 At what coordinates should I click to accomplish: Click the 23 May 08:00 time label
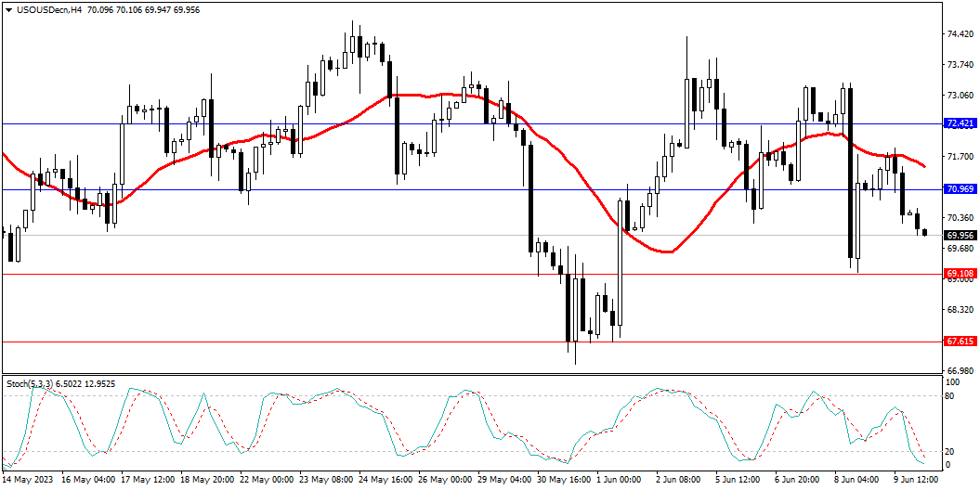pos(325,480)
